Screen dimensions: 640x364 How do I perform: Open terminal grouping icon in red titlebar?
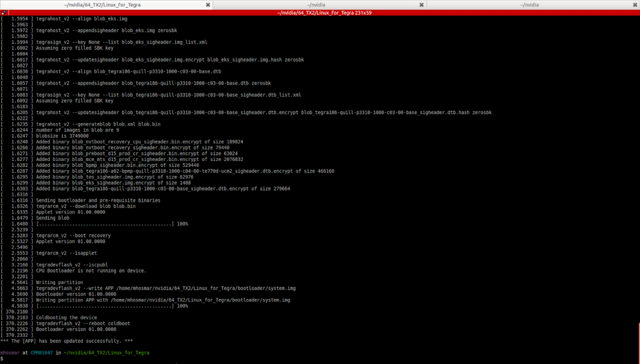click(4, 12)
